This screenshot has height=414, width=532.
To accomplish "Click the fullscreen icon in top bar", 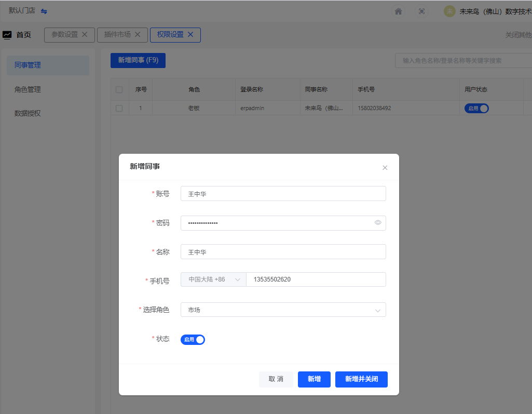I will (421, 11).
